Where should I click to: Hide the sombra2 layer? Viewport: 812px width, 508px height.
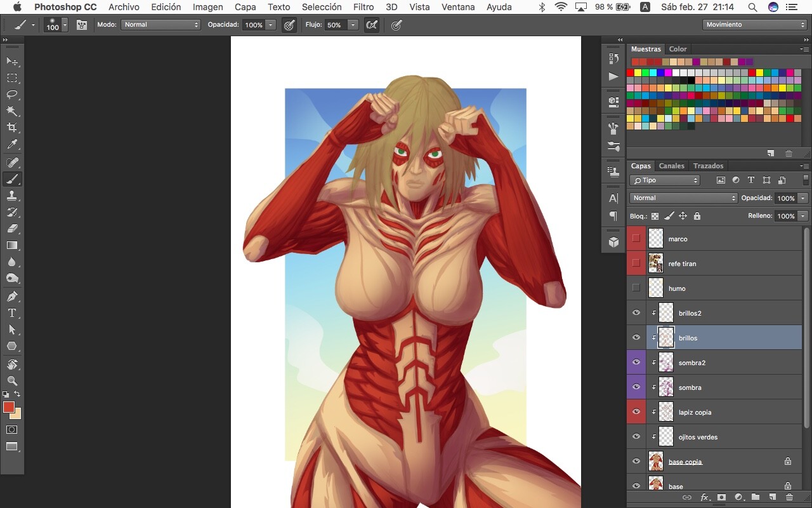point(636,363)
